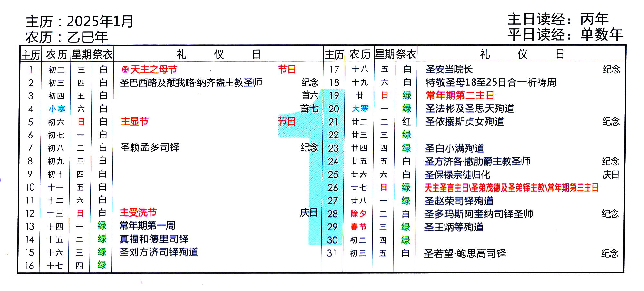Viewport: 644px width, 291px height.
Task: Click the 圣安当院长 memorial entry
Action: 449,69
